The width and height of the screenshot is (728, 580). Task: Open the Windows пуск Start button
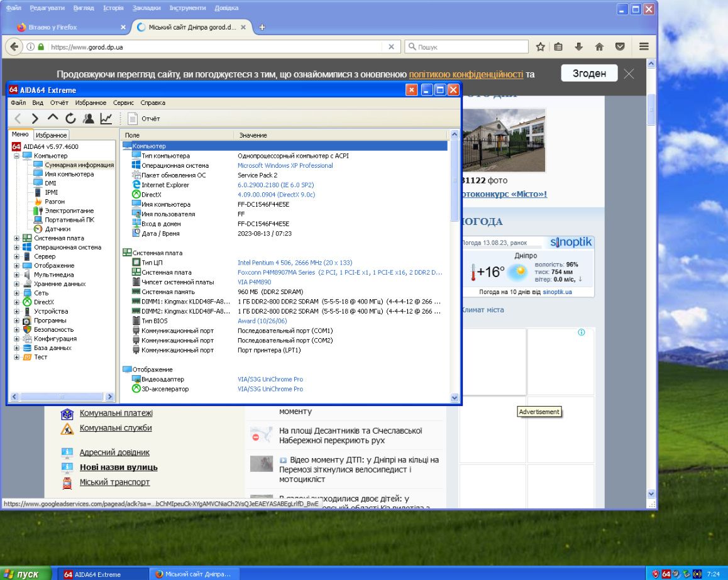tap(26, 574)
